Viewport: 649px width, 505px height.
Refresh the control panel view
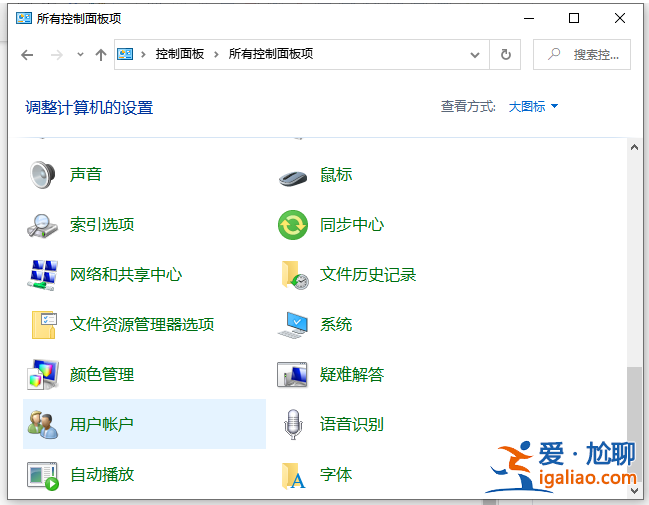(505, 55)
